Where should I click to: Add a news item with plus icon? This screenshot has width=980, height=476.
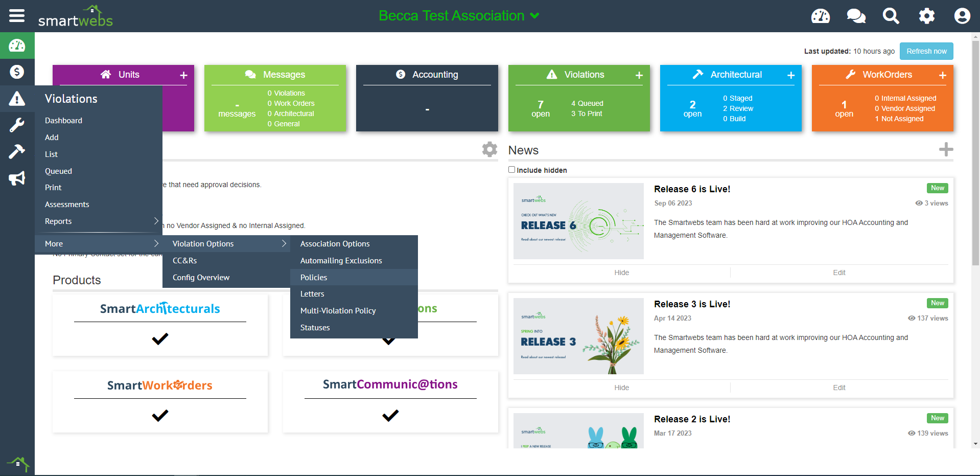(x=946, y=149)
